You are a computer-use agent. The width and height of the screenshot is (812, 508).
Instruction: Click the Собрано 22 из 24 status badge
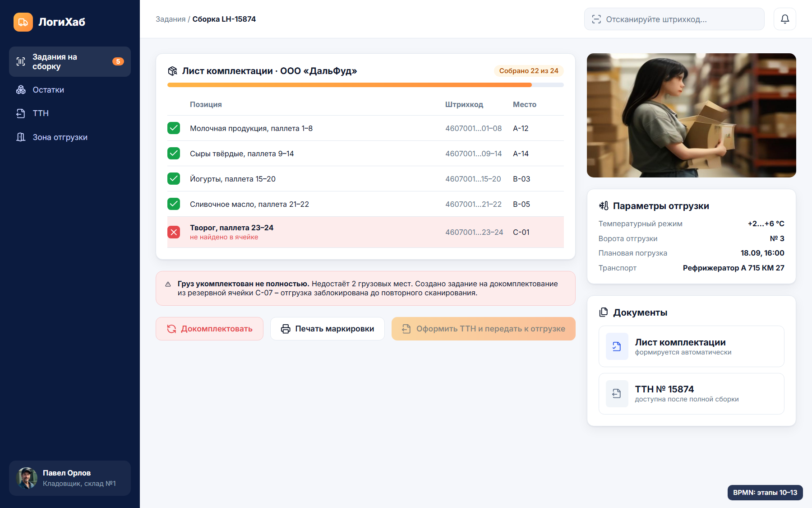tap(529, 71)
